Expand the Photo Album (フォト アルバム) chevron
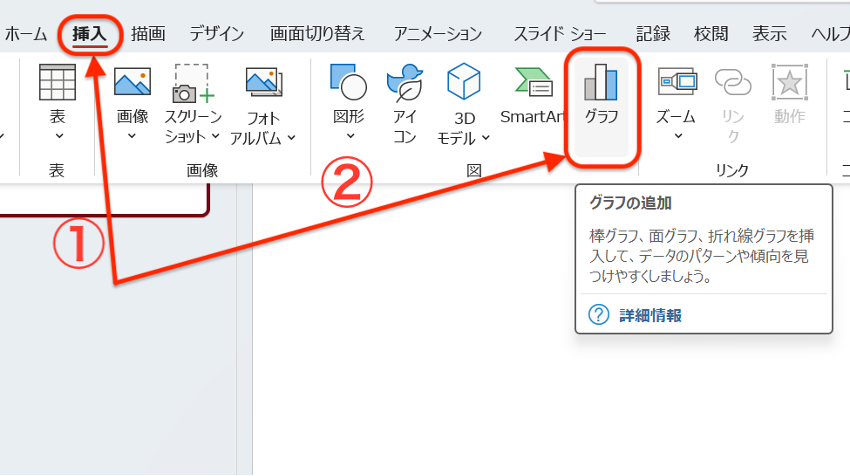 click(x=291, y=138)
